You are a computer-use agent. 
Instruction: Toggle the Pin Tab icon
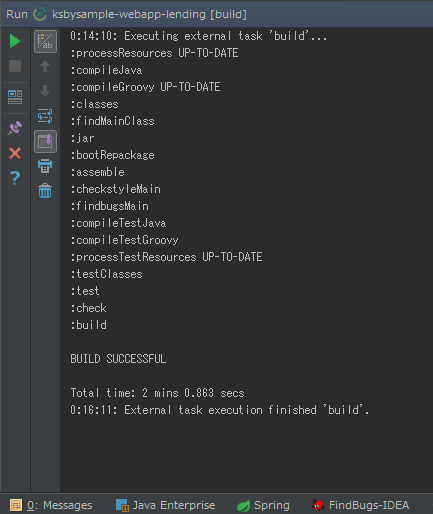coord(15,128)
